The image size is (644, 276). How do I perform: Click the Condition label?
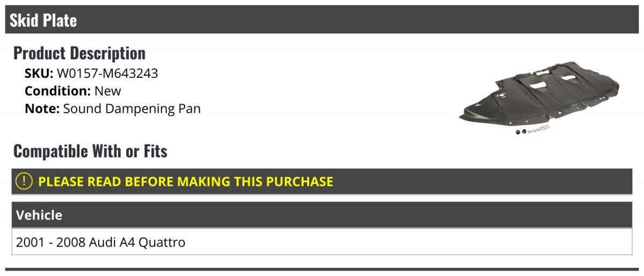coord(57,91)
